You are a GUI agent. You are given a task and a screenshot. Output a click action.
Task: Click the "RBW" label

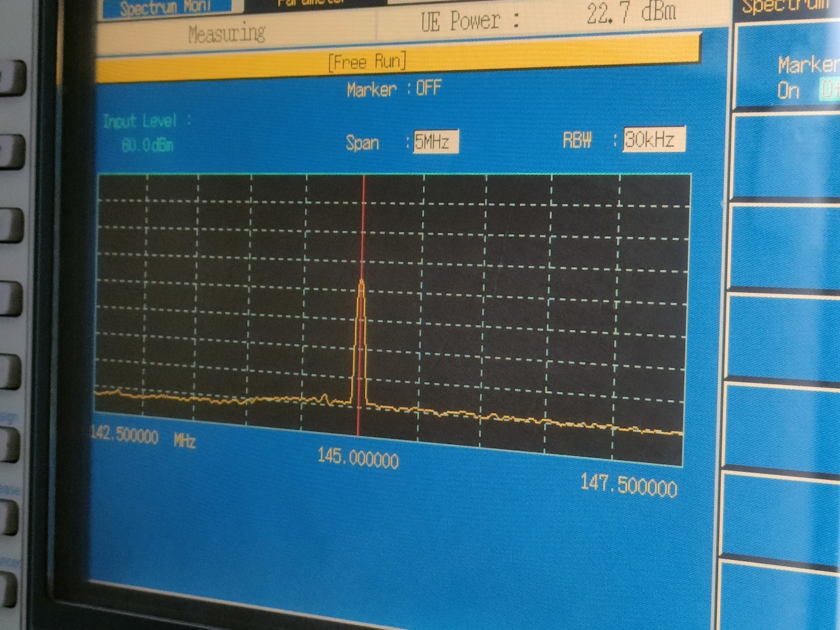[577, 140]
